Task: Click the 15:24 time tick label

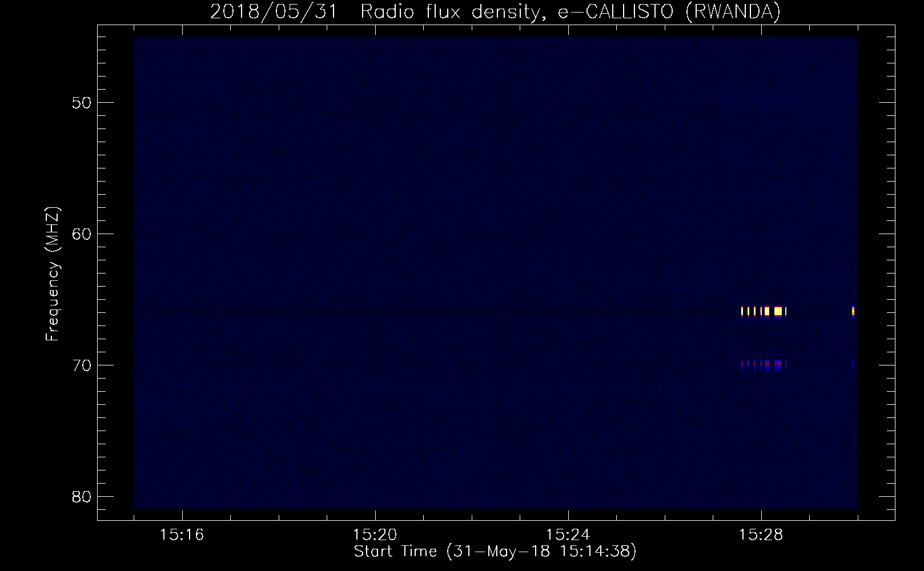Action: coord(568,535)
